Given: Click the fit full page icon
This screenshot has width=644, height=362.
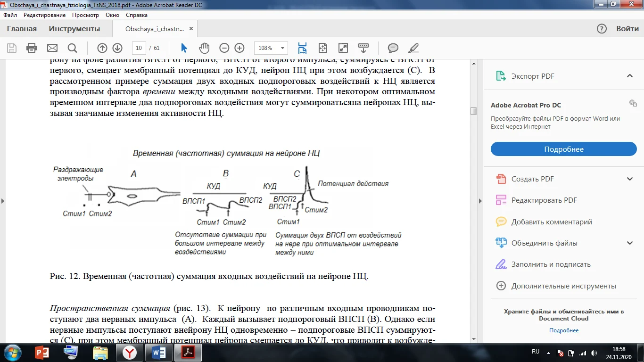Looking at the screenshot, I should tap(323, 48).
